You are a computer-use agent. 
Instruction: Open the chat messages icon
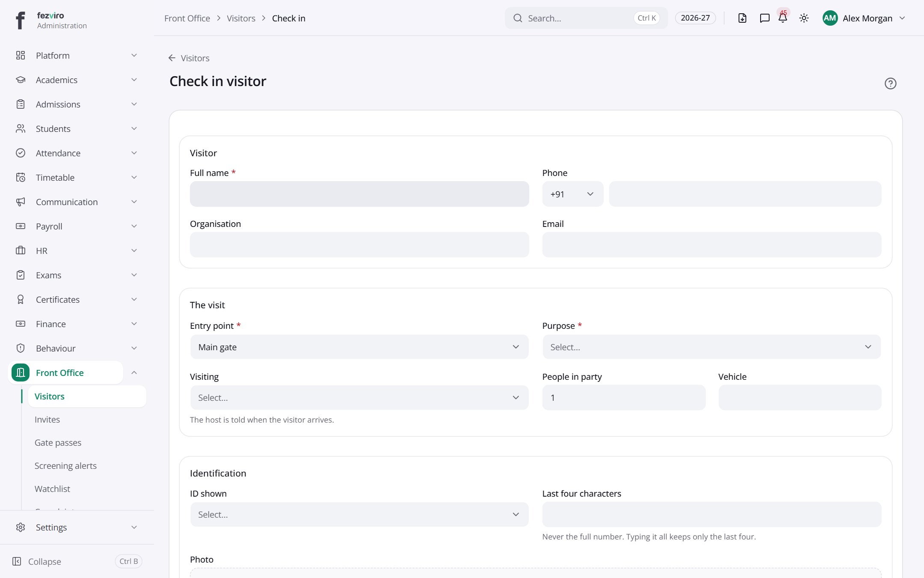tap(764, 18)
